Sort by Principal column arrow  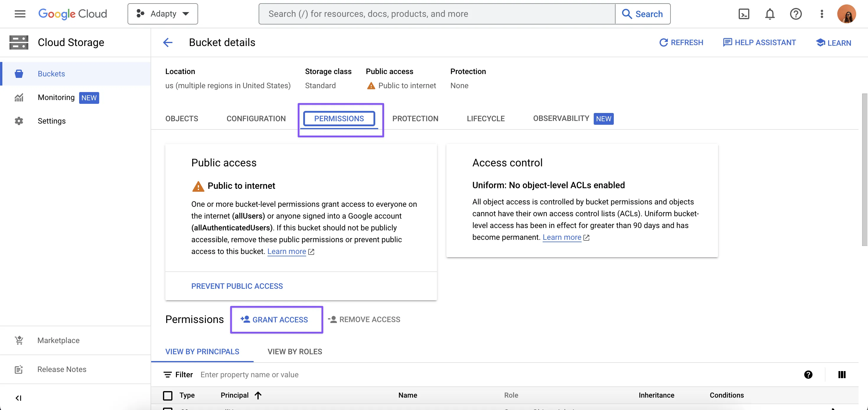[258, 395]
